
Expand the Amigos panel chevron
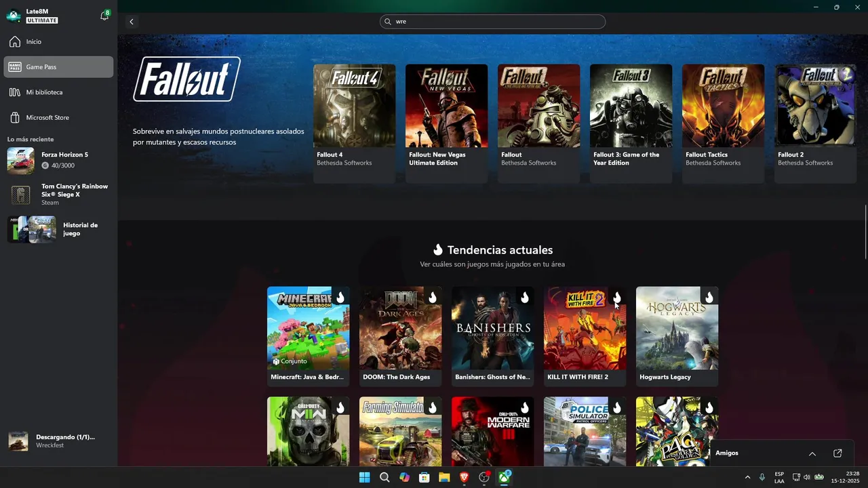812,453
